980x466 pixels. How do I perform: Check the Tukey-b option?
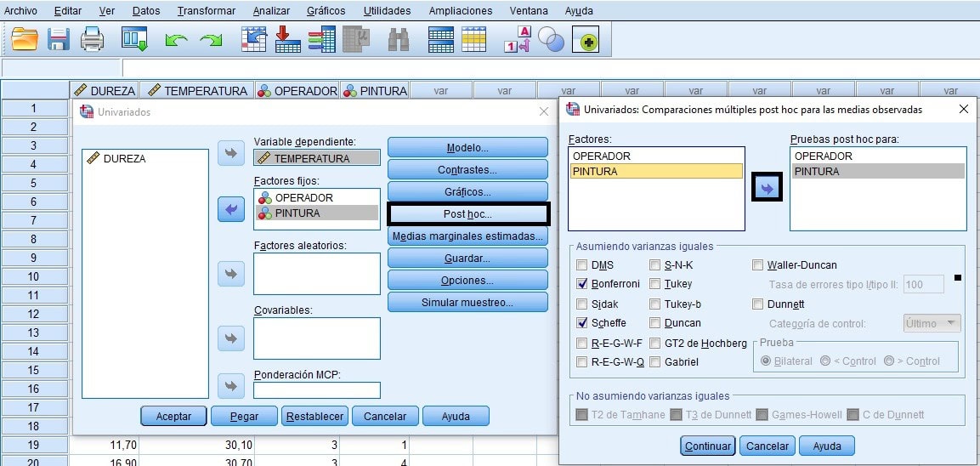pos(655,304)
